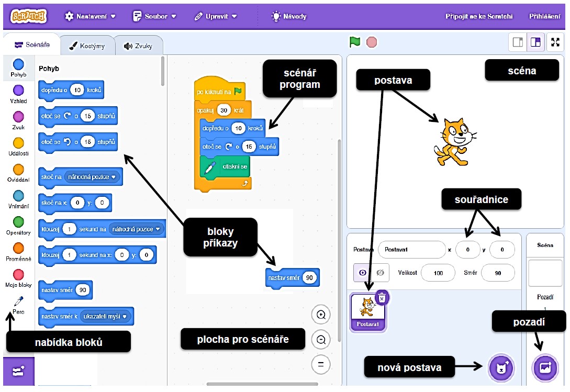Viewport: 570px width, 392px height.
Task: Click the add backdrop image button
Action: [545, 368]
